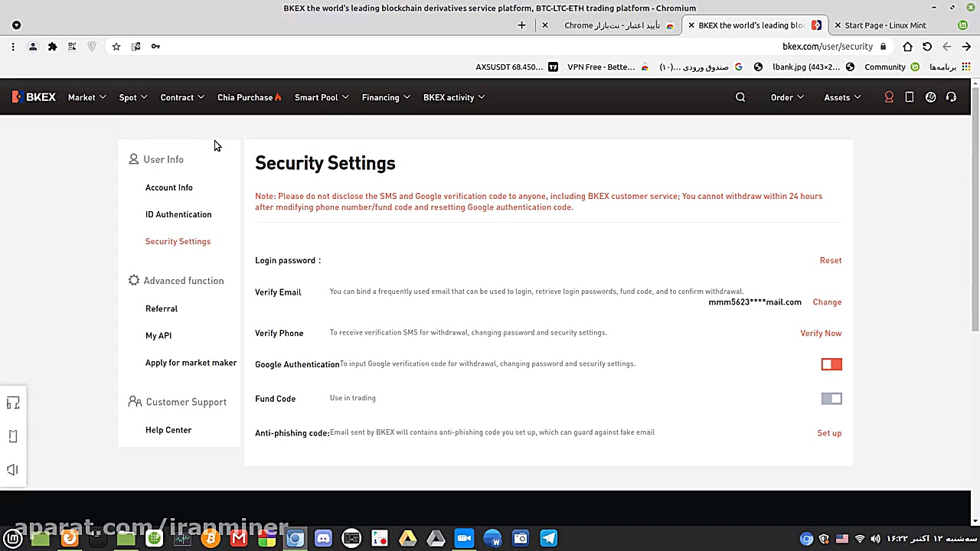Open Zoom from the taskbar
Screen dimensions: 980x551
click(464, 539)
